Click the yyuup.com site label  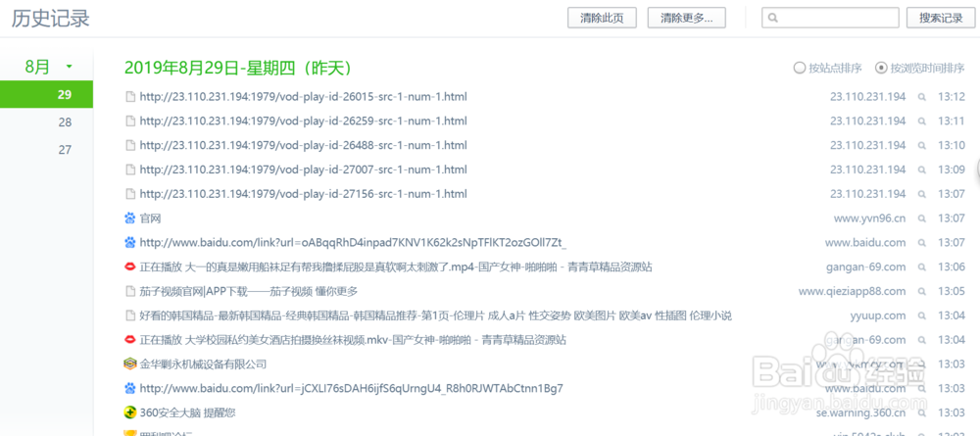tap(877, 315)
